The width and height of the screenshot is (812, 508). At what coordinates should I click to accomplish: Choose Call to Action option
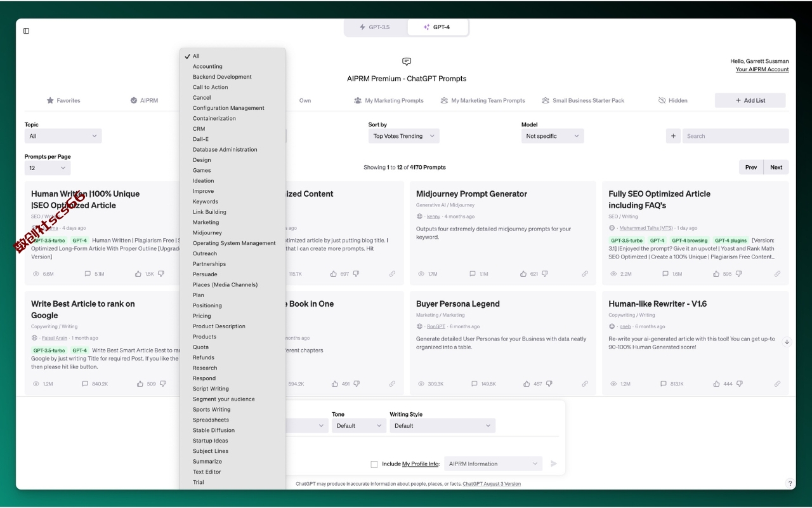[x=233, y=87]
